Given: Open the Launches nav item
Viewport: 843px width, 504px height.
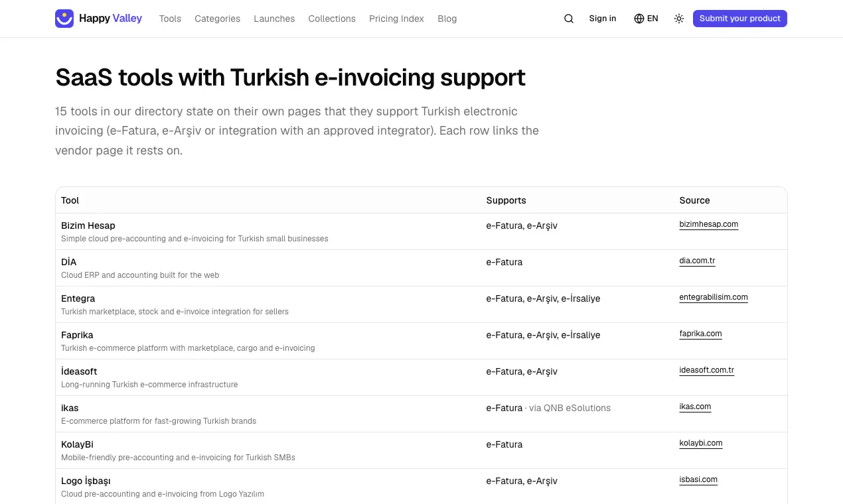Looking at the screenshot, I should click(274, 19).
